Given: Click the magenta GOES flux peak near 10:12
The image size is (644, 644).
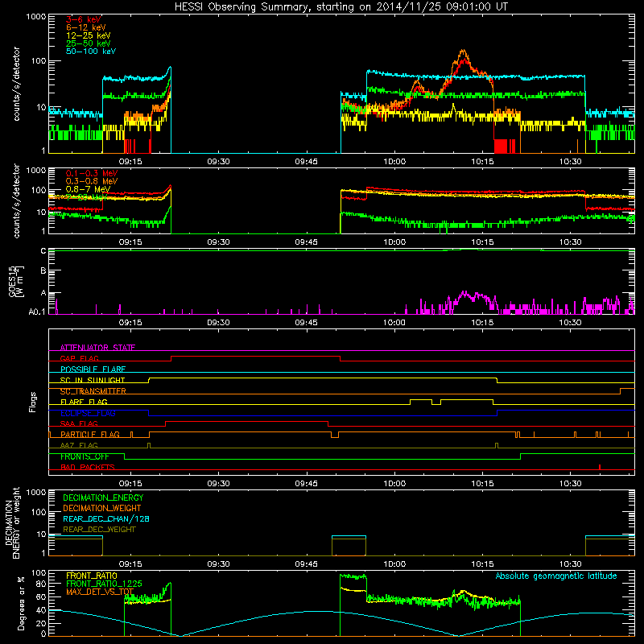Looking at the screenshot, I should [464, 293].
